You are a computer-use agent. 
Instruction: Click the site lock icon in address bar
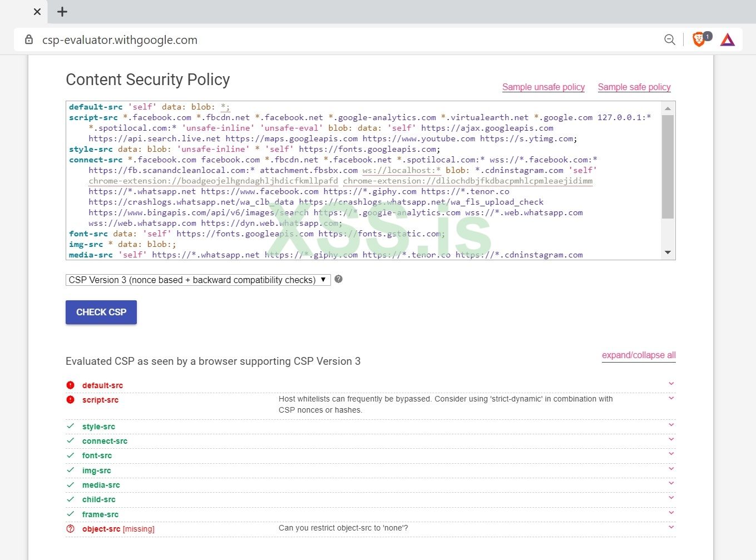coord(29,40)
